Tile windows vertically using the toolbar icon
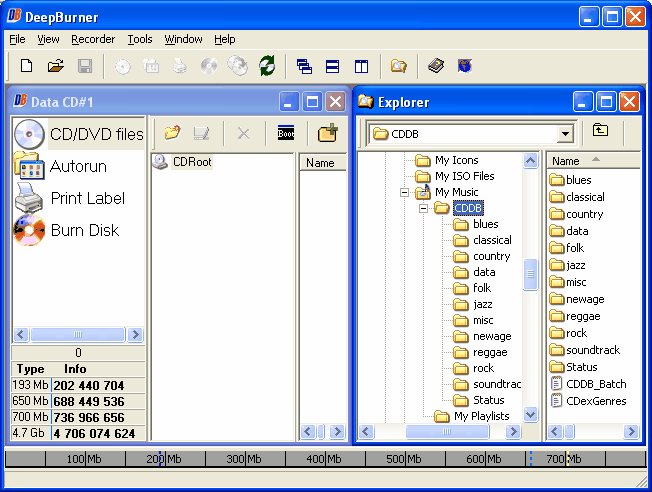This screenshot has width=652, height=492. [x=361, y=66]
